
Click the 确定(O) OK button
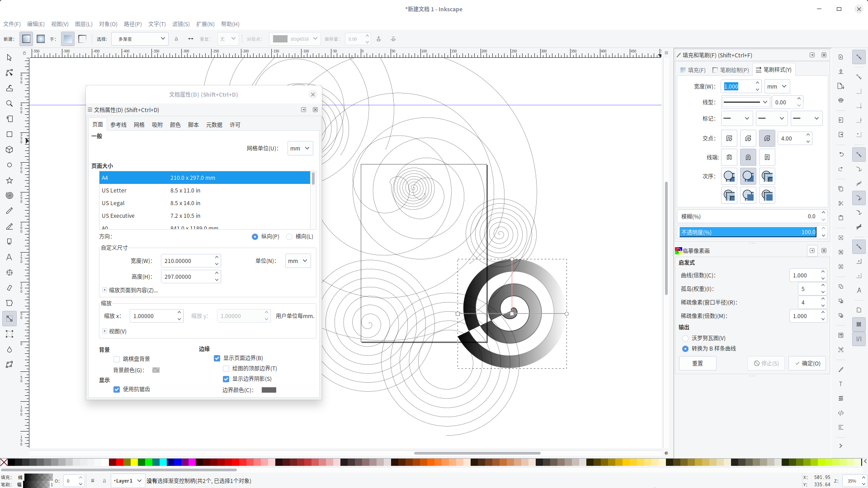[x=807, y=363]
